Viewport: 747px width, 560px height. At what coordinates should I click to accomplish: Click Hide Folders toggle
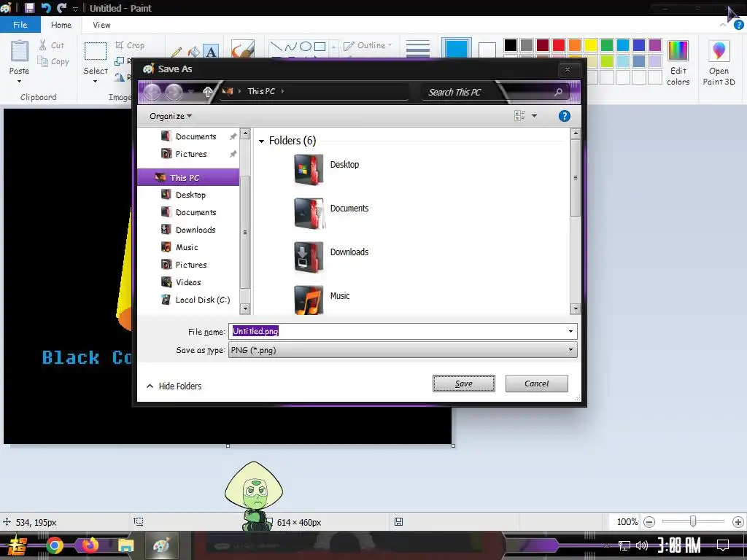174,386
